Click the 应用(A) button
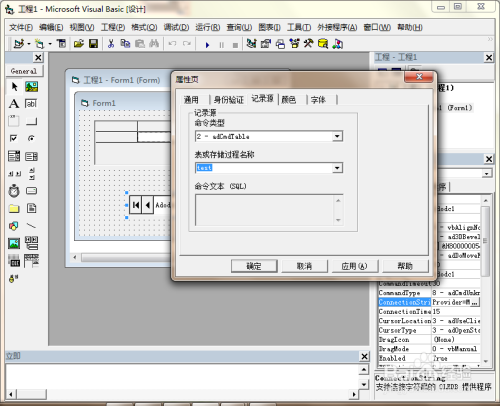This screenshot has width=500, height=406. pyautogui.click(x=354, y=266)
